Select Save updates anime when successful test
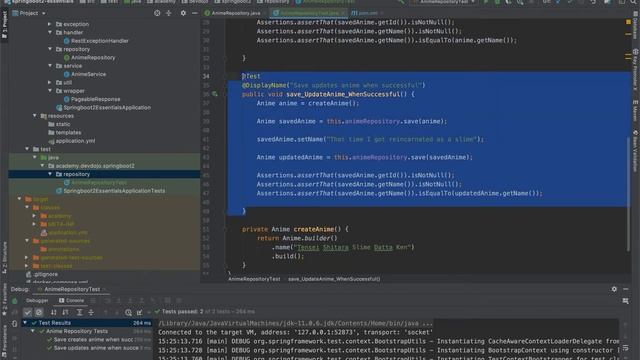 click(96, 348)
